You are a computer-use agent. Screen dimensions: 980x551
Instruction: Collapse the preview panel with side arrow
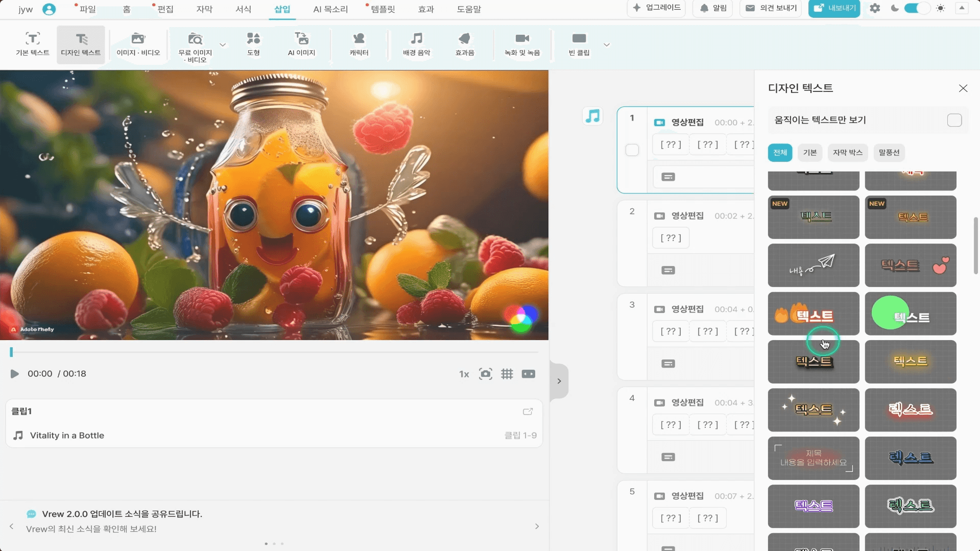pyautogui.click(x=559, y=381)
